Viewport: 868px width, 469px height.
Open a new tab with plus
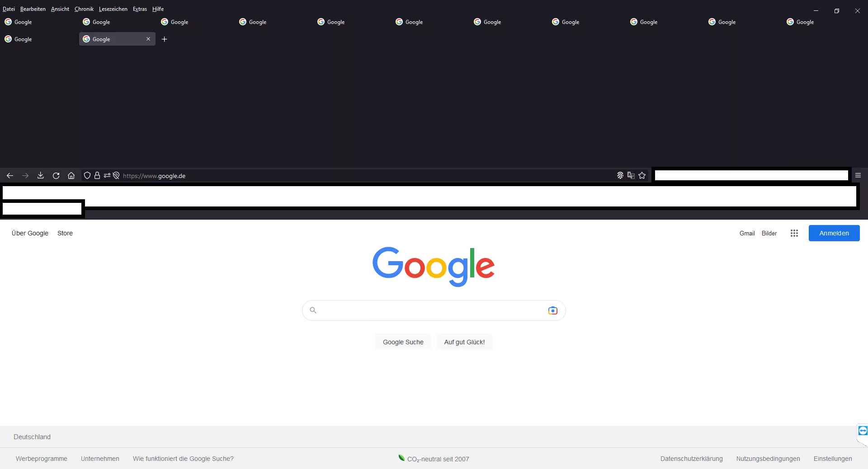point(165,39)
